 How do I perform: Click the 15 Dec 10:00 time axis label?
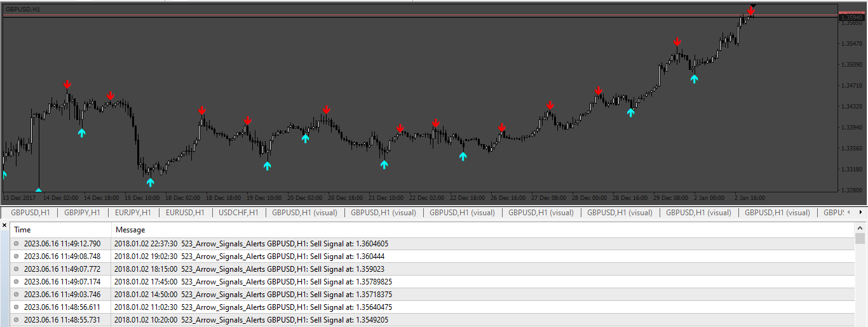142,197
